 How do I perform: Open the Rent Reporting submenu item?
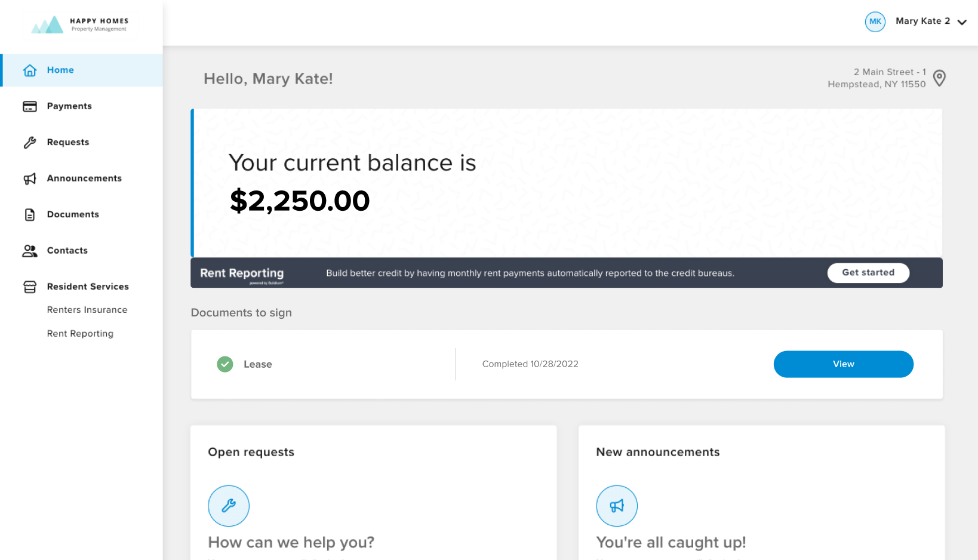pyautogui.click(x=80, y=334)
